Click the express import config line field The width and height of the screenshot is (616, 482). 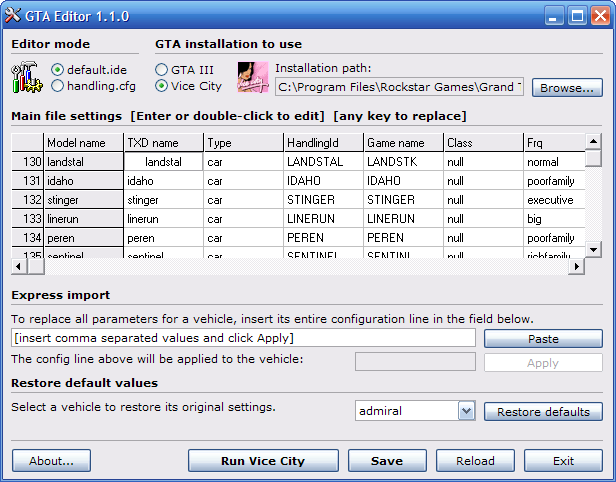pyautogui.click(x=243, y=338)
